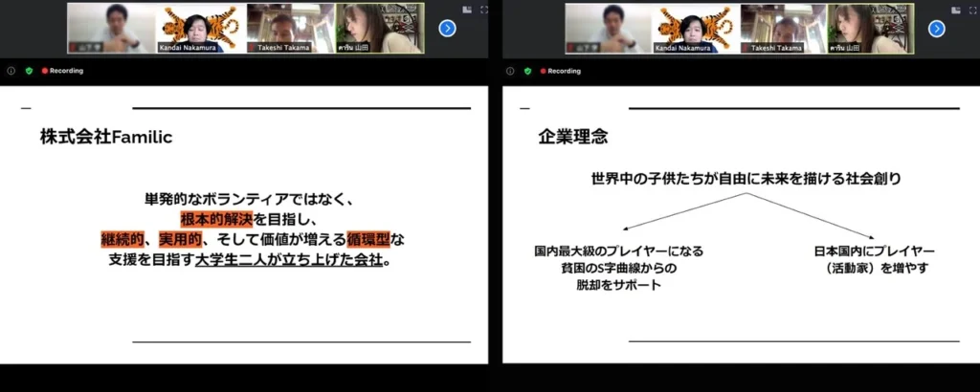The height and width of the screenshot is (392, 980).
Task: Click the text 脱却をサポート
Action: coord(619,286)
